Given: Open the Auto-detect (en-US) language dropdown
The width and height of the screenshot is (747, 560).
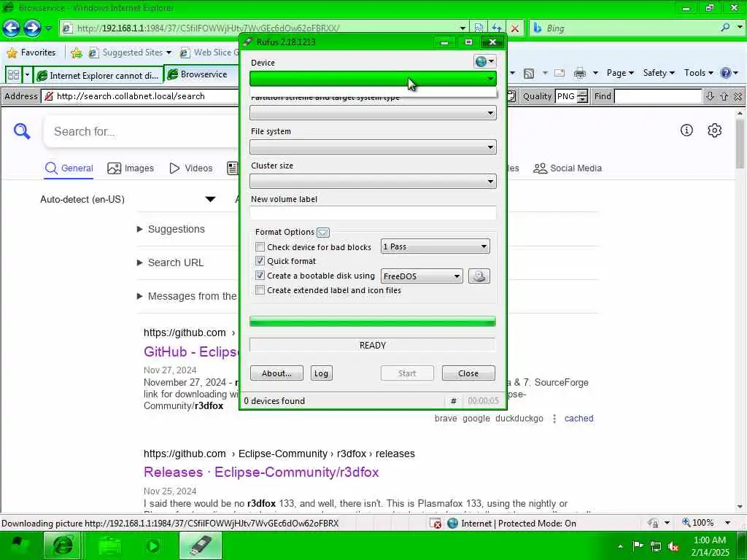Looking at the screenshot, I should coord(128,199).
